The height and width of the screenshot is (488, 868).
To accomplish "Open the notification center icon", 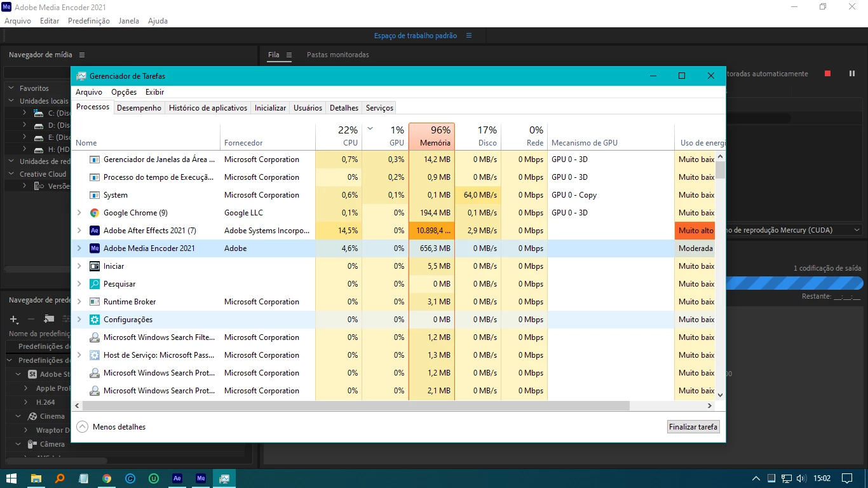I will (847, 478).
